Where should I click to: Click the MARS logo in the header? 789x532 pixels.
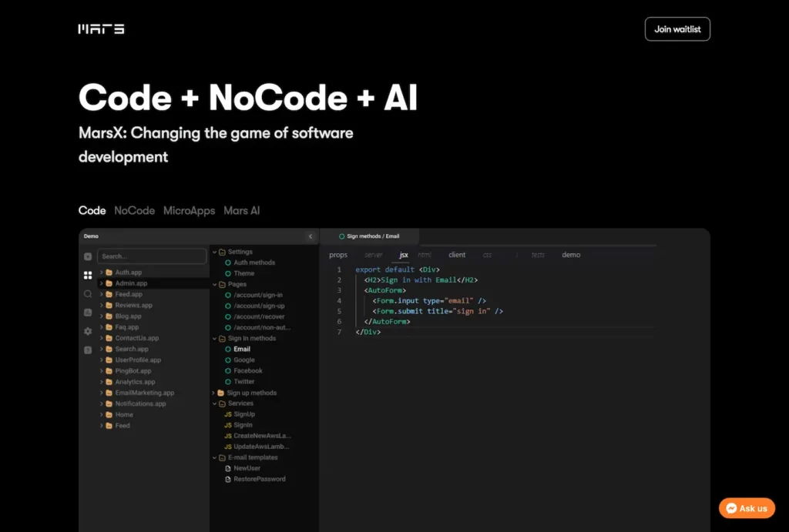101,29
